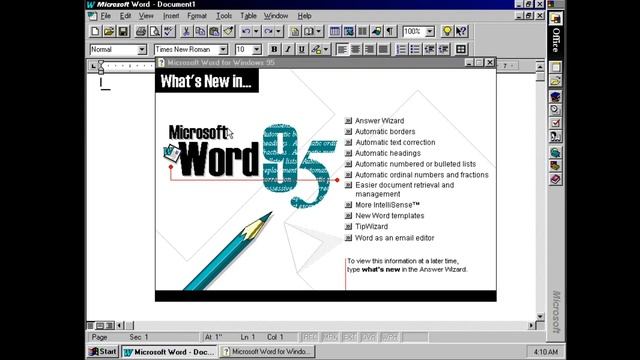Toggle the Borders toolbar button
The height and width of the screenshot is (360, 640).
click(x=461, y=49)
